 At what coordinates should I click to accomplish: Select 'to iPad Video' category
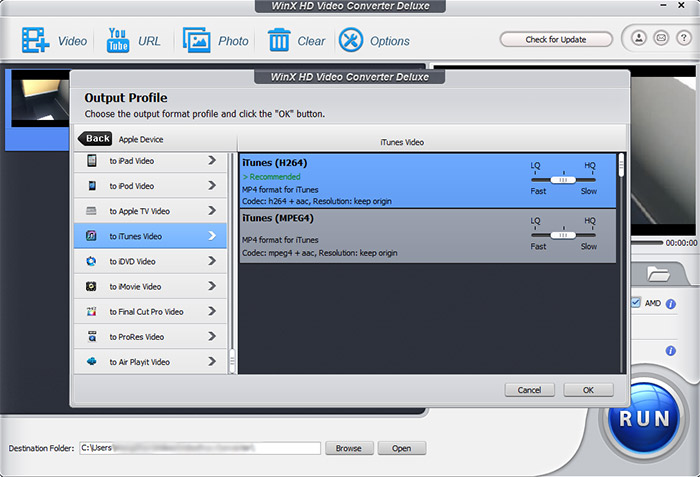click(150, 161)
